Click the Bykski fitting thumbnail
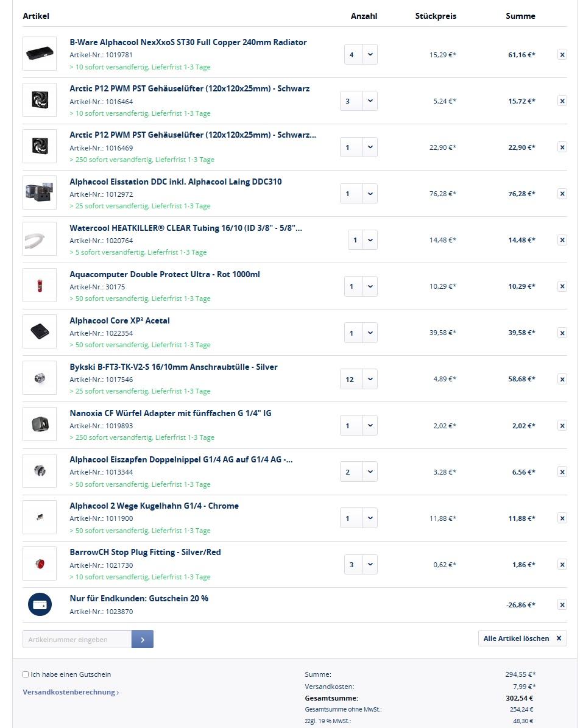The image size is (583, 728). [x=40, y=378]
